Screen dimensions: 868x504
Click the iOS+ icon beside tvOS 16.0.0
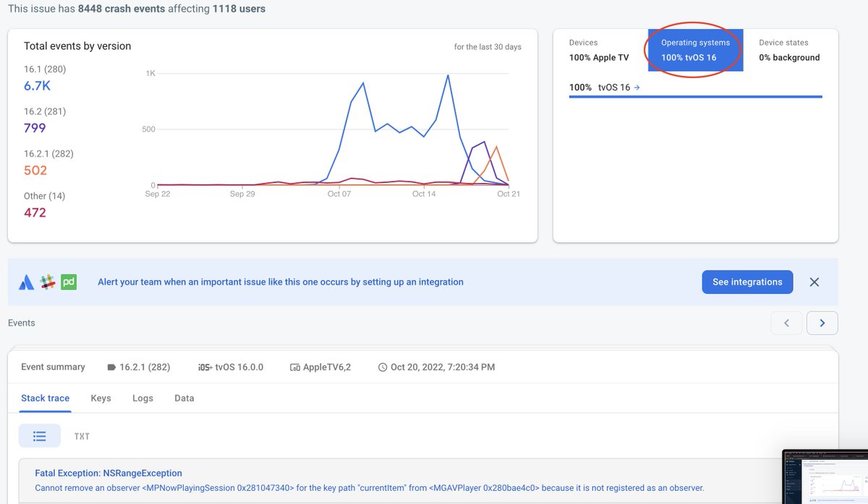pyautogui.click(x=204, y=367)
